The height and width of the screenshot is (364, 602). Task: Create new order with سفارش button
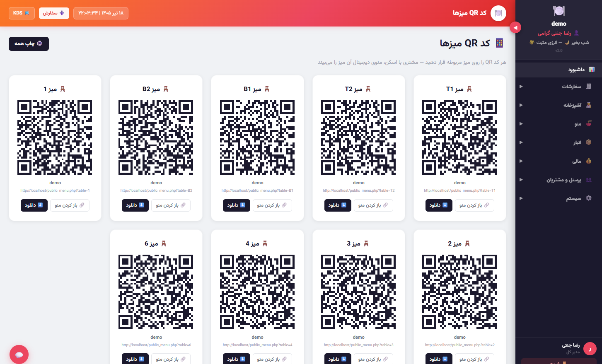pos(54,13)
